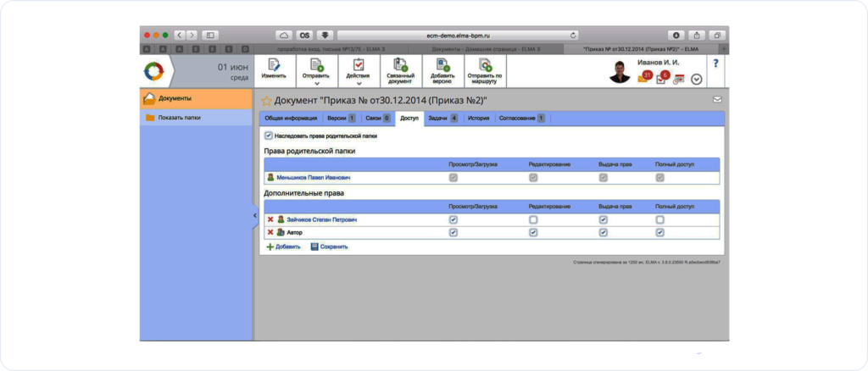Viewport: 868px width, 371px height.
Task: Expand the Действия dropdown menu
Action: (x=358, y=84)
